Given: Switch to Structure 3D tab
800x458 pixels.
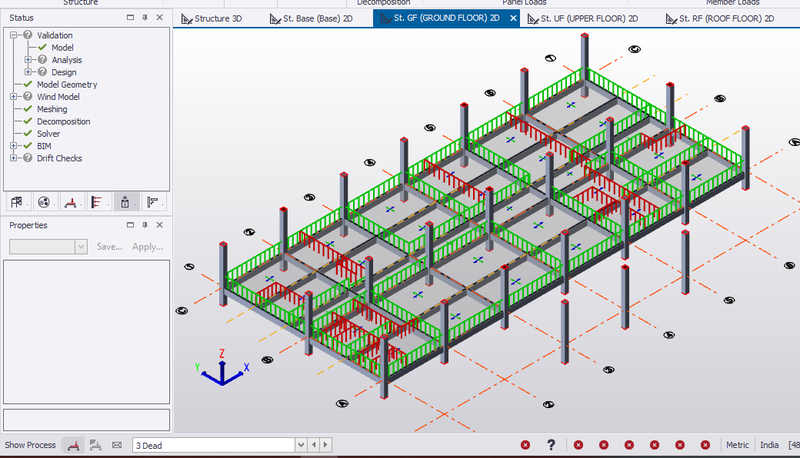Looking at the screenshot, I should (x=212, y=18).
